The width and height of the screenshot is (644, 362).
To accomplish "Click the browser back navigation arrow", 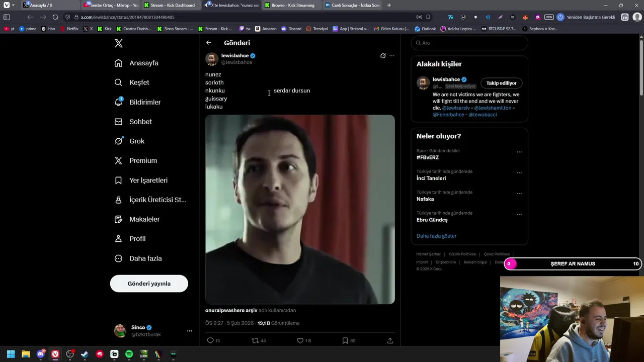I will [x=30, y=17].
